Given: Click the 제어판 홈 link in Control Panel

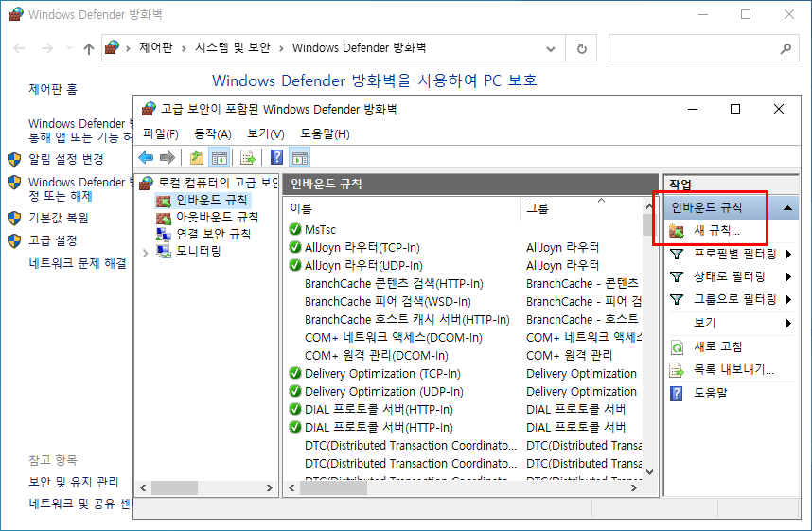Looking at the screenshot, I should pos(53,89).
